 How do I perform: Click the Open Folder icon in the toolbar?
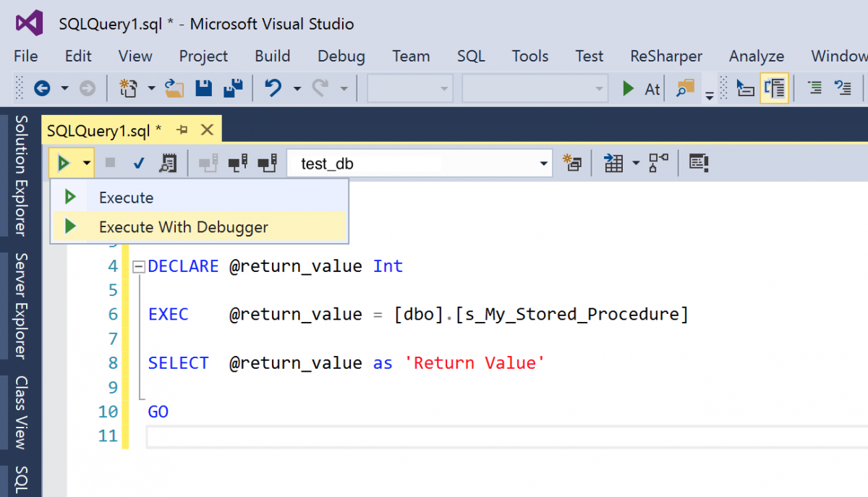click(x=174, y=88)
